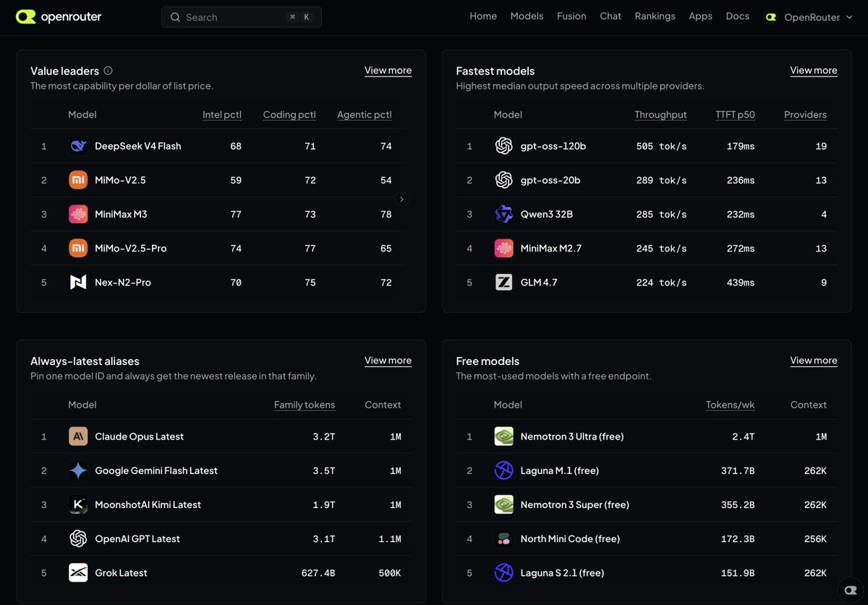Focus the Search input field

(241, 17)
